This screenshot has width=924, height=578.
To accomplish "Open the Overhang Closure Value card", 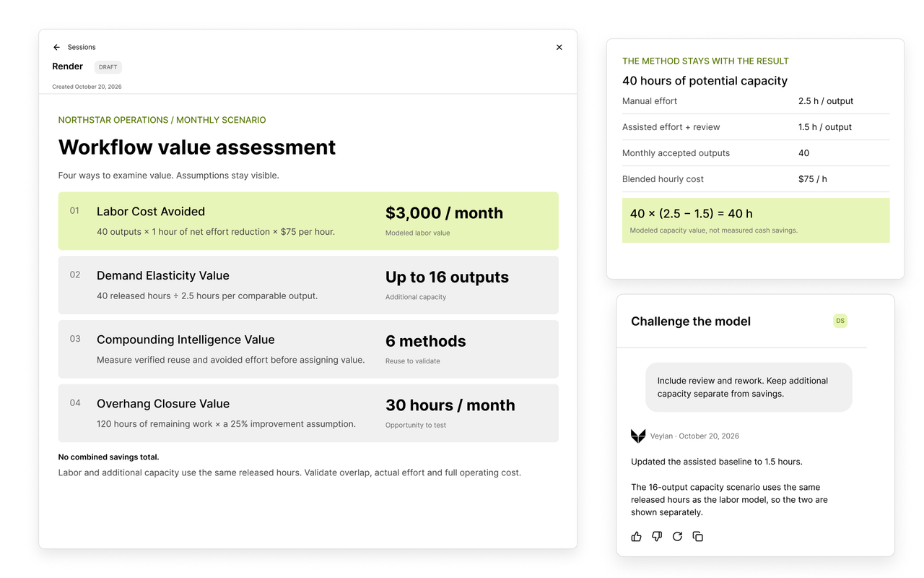I will coord(308,413).
